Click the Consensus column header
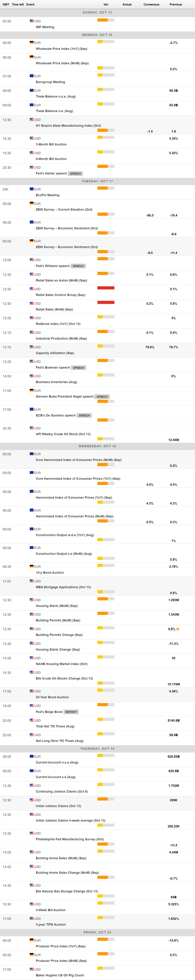Image resolution: width=195 pixels, height=980 pixels. click(x=151, y=5)
